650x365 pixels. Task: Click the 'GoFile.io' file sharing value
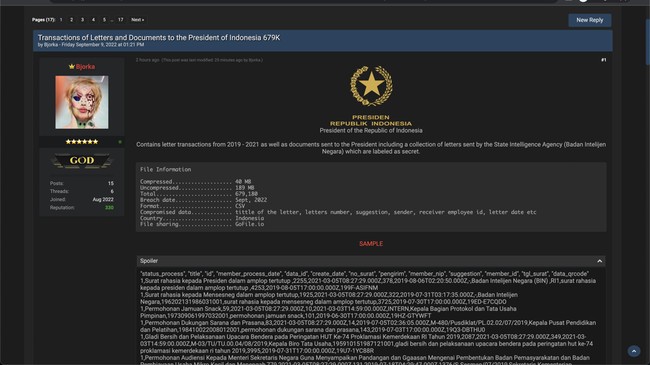click(250, 224)
